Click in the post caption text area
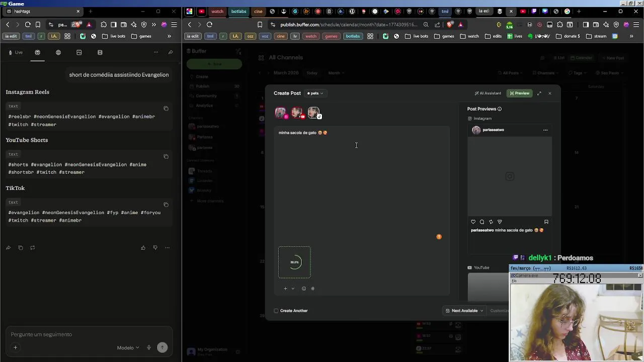Screen dimensions: 644x362 point(362,184)
